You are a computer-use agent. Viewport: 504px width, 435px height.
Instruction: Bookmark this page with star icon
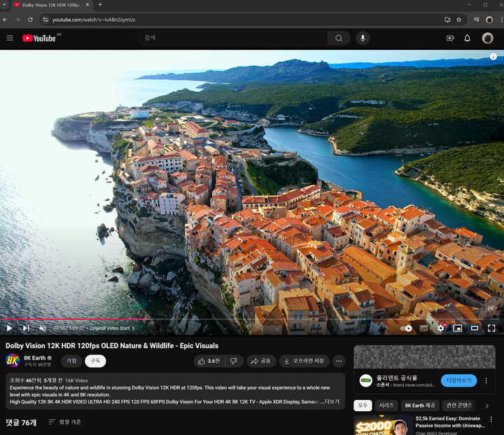(459, 20)
